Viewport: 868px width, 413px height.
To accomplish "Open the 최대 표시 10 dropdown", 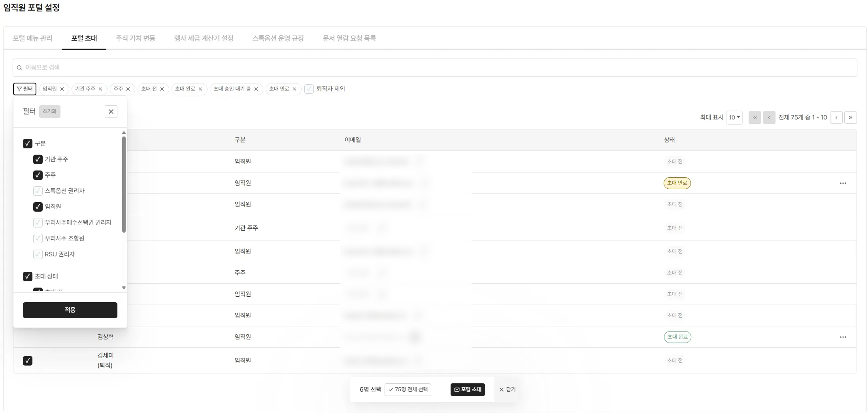I will tap(734, 117).
